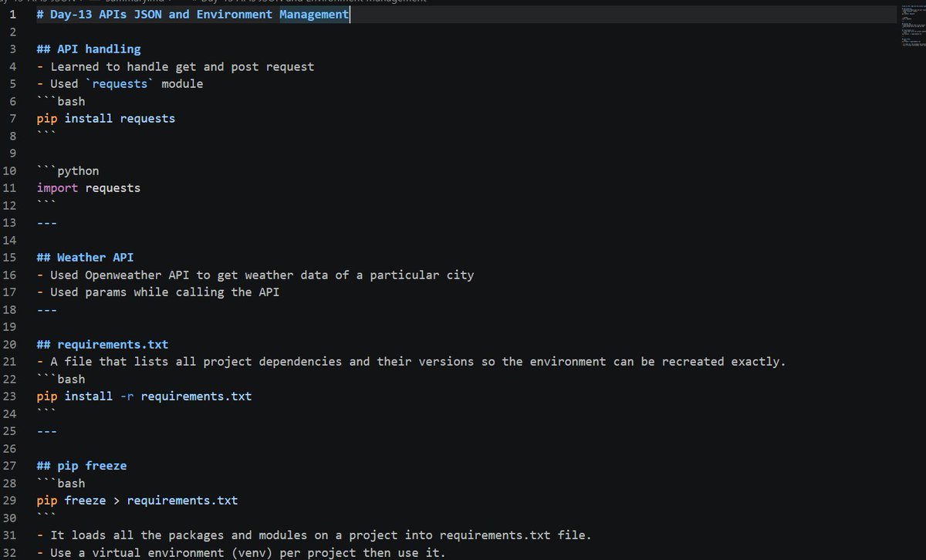The height and width of the screenshot is (560, 926).
Task: Click the 'import' keyword on line 11
Action: pos(57,188)
